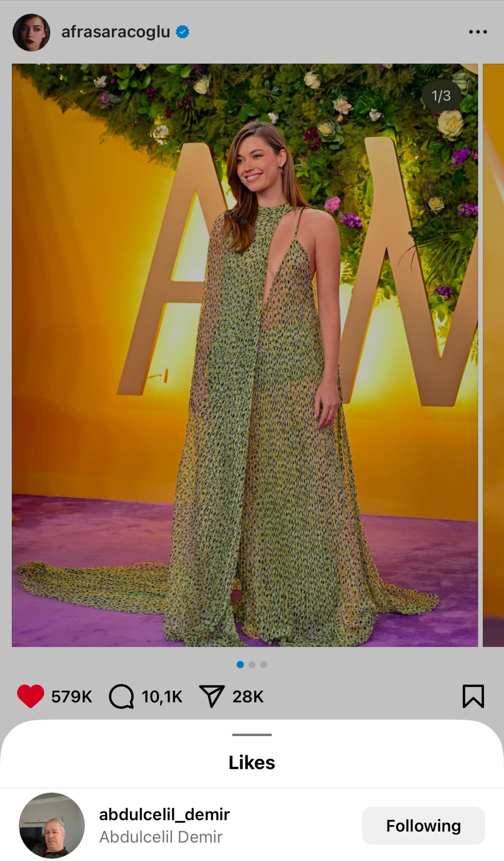Open afrasaracoglu's profile picture at the top
The width and height of the screenshot is (504, 861).
click(31, 32)
